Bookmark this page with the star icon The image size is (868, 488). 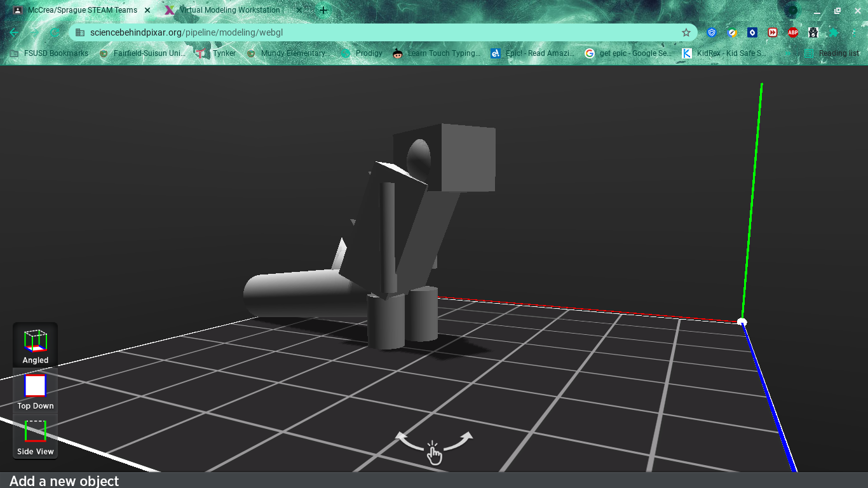(x=686, y=32)
